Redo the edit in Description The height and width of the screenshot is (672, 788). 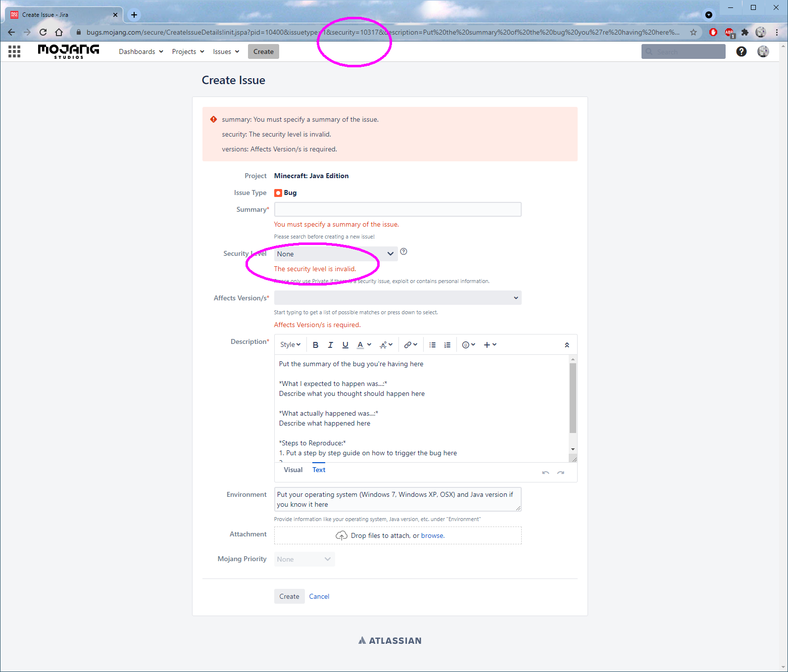click(x=560, y=473)
